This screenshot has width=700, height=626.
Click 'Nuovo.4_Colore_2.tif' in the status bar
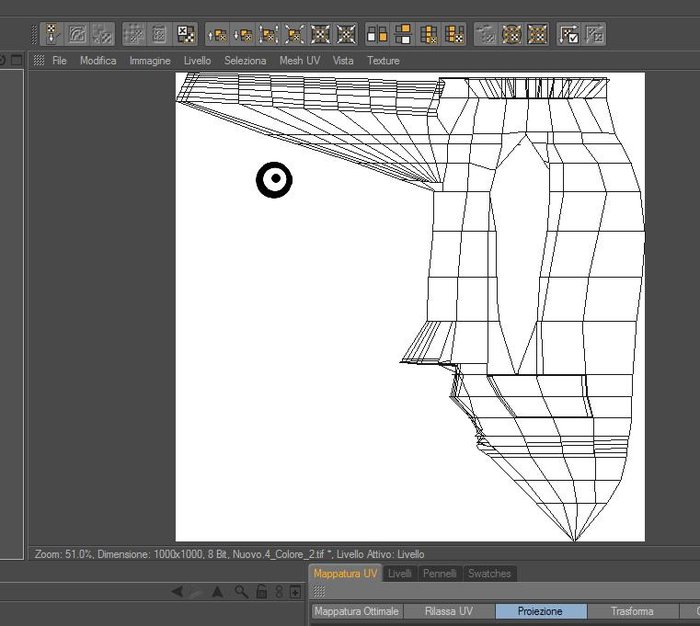[278, 554]
